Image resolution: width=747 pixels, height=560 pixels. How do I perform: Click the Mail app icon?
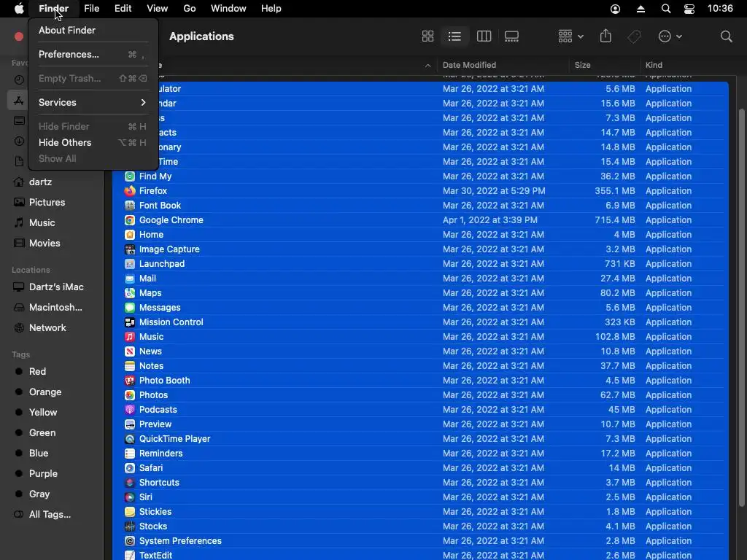[x=130, y=279]
